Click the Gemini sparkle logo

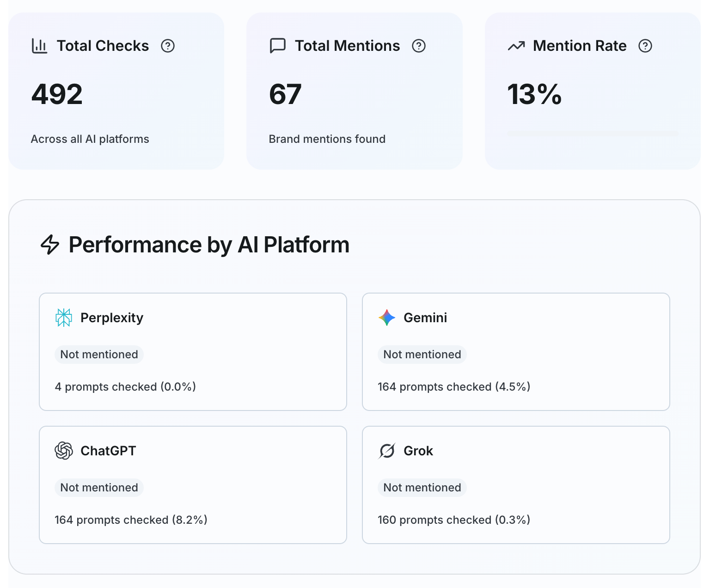[x=386, y=318]
